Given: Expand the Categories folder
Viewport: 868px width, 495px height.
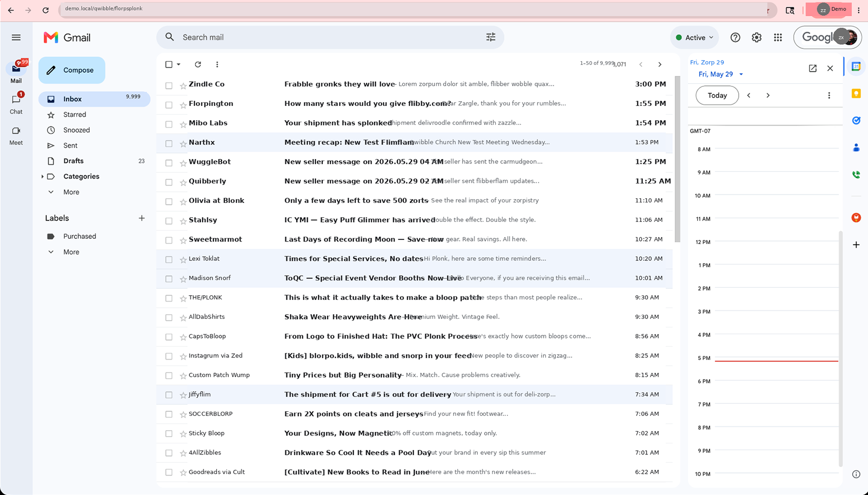Looking at the screenshot, I should (42, 177).
